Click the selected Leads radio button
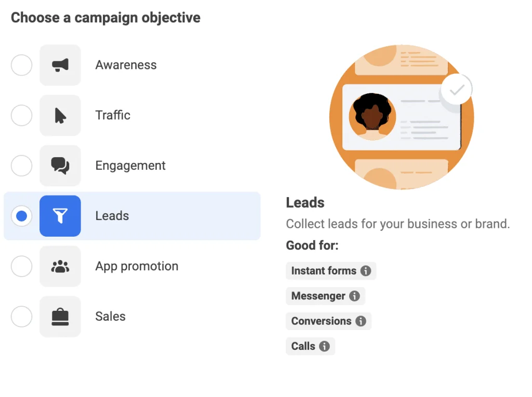 (21, 216)
